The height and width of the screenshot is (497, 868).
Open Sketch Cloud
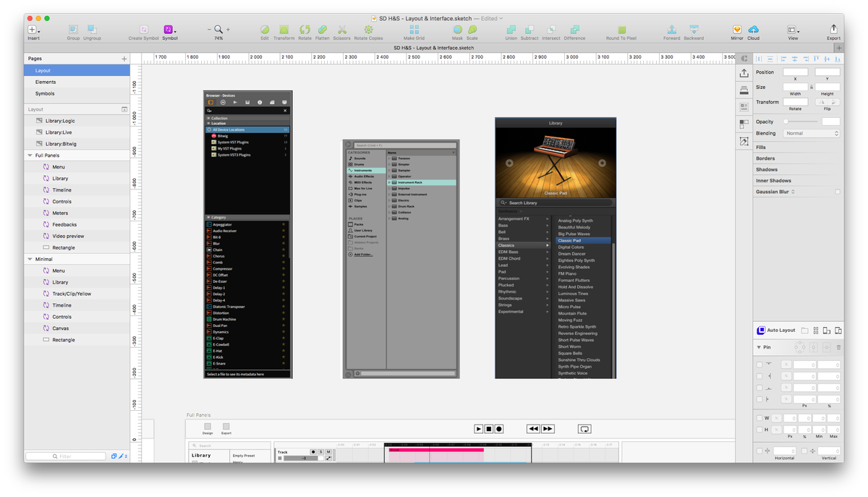coord(754,30)
